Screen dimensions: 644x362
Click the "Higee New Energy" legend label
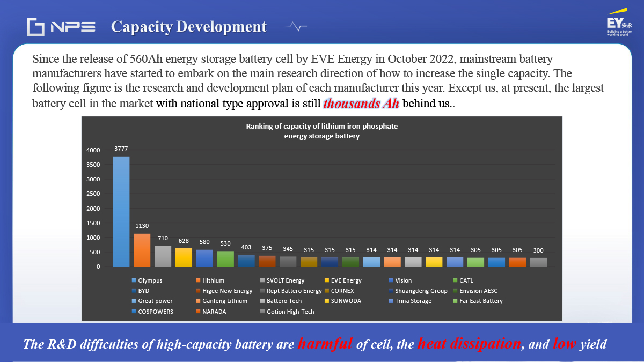pyautogui.click(x=227, y=291)
